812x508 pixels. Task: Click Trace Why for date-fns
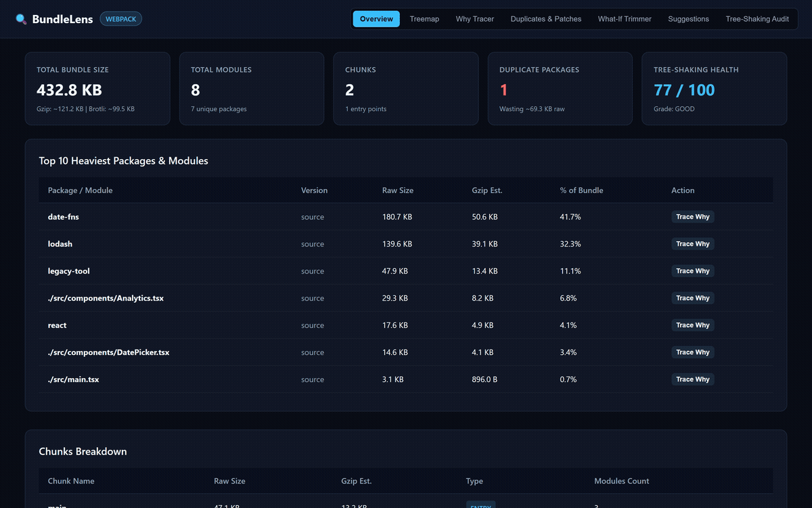693,217
